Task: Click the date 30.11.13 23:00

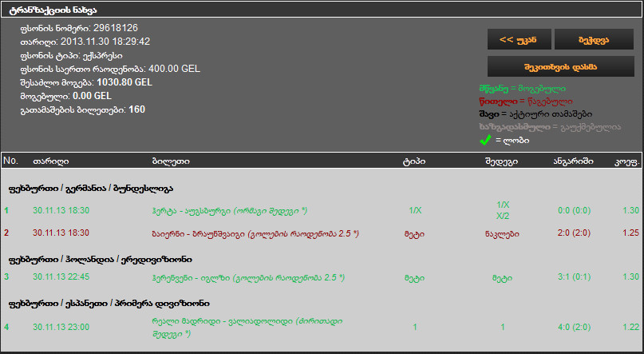Action: coord(61,328)
